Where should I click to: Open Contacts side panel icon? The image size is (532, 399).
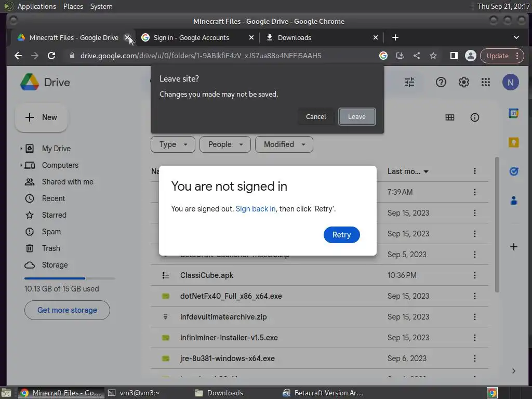513,201
